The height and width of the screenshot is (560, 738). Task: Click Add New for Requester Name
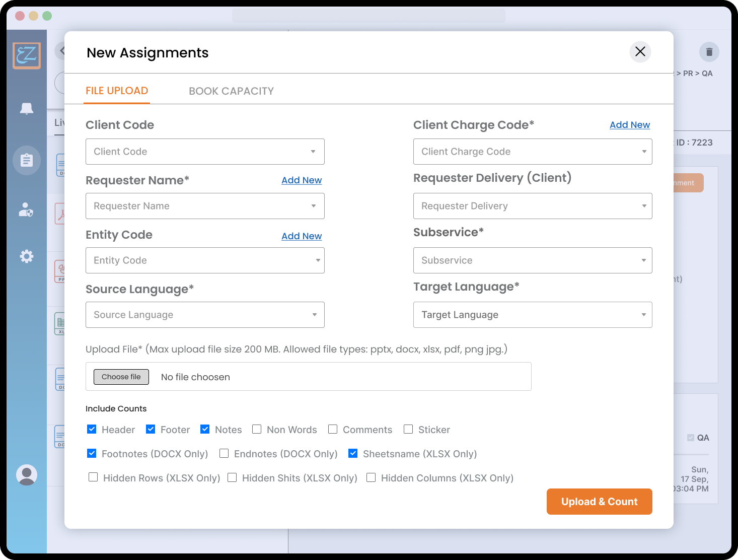pyautogui.click(x=301, y=180)
